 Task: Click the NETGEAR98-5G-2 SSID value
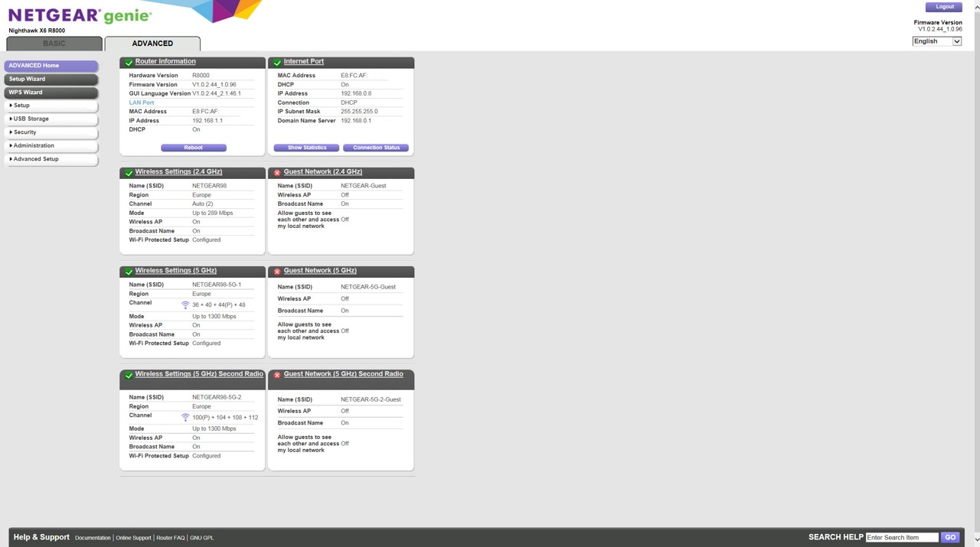(217, 397)
